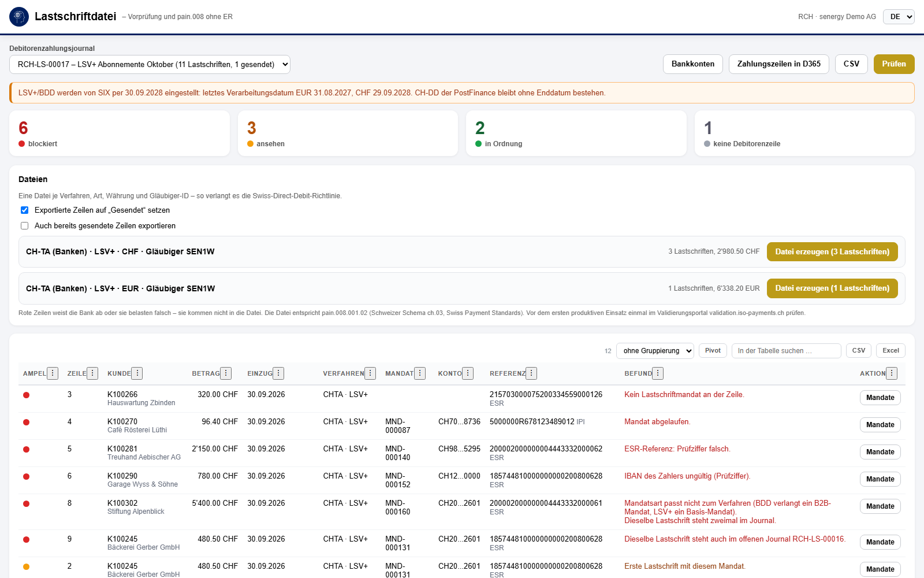
Task: Switch to Pivot view
Action: point(713,351)
